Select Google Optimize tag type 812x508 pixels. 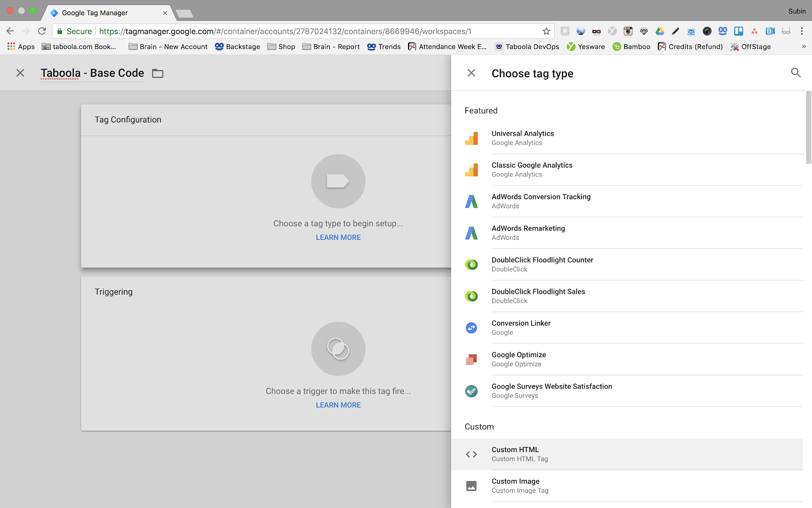pyautogui.click(x=627, y=359)
